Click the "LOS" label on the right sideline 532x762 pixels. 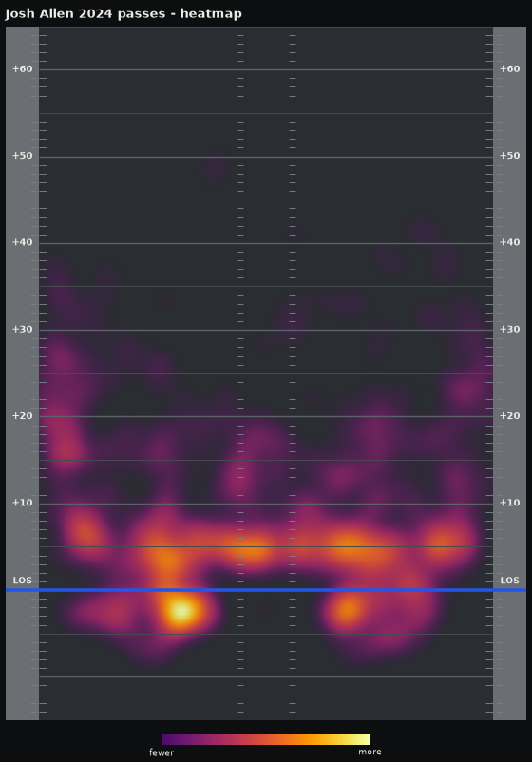pos(509,581)
